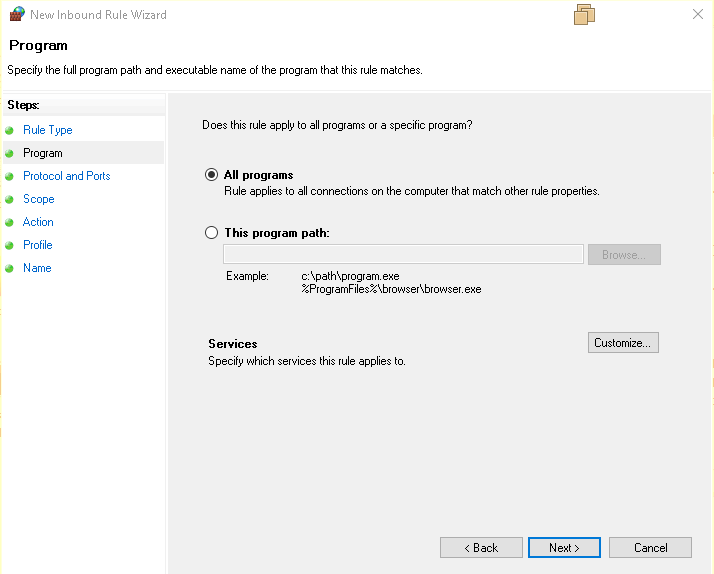This screenshot has height=574, width=714.
Task: Cancel the New Inbound Rule Wizard
Action: [x=651, y=548]
